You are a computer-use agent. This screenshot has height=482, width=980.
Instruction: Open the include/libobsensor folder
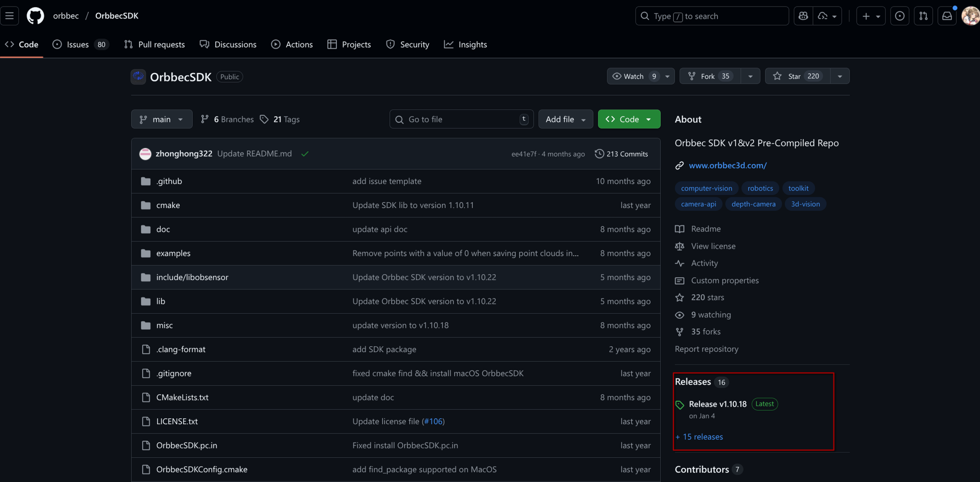[192, 277]
